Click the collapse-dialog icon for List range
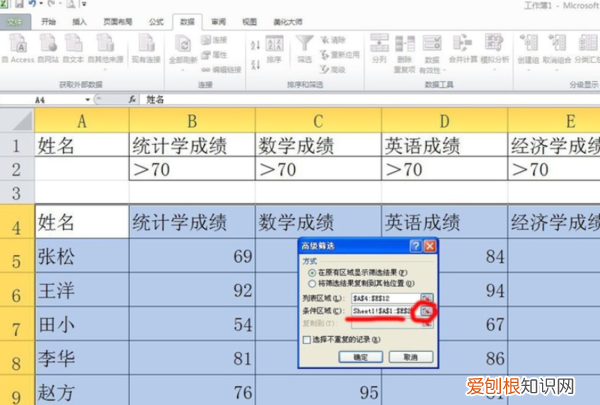600x405 pixels. tap(427, 298)
